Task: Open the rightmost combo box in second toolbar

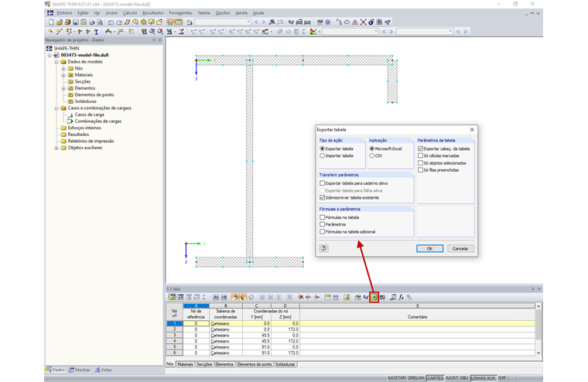Action: coord(450,32)
